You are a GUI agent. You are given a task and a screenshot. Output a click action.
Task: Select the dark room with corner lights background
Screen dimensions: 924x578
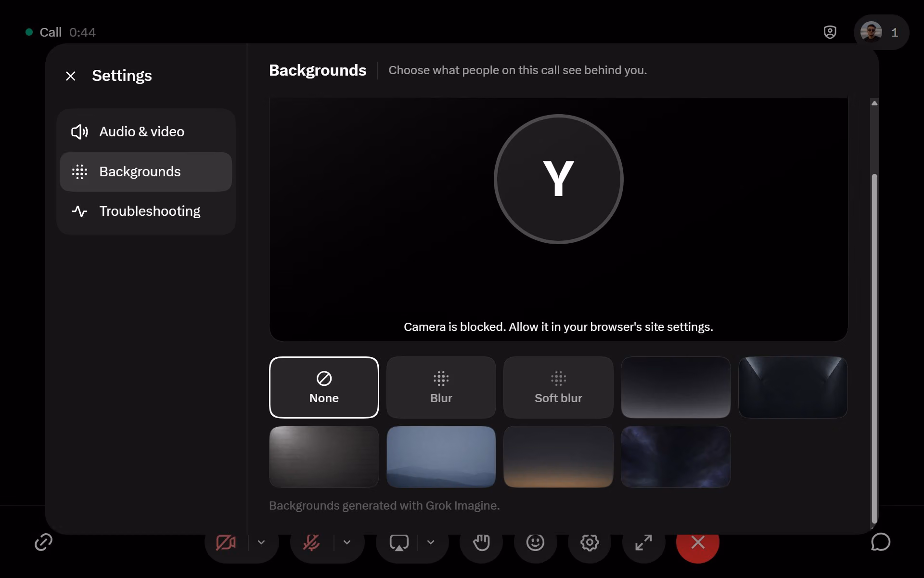click(x=793, y=387)
